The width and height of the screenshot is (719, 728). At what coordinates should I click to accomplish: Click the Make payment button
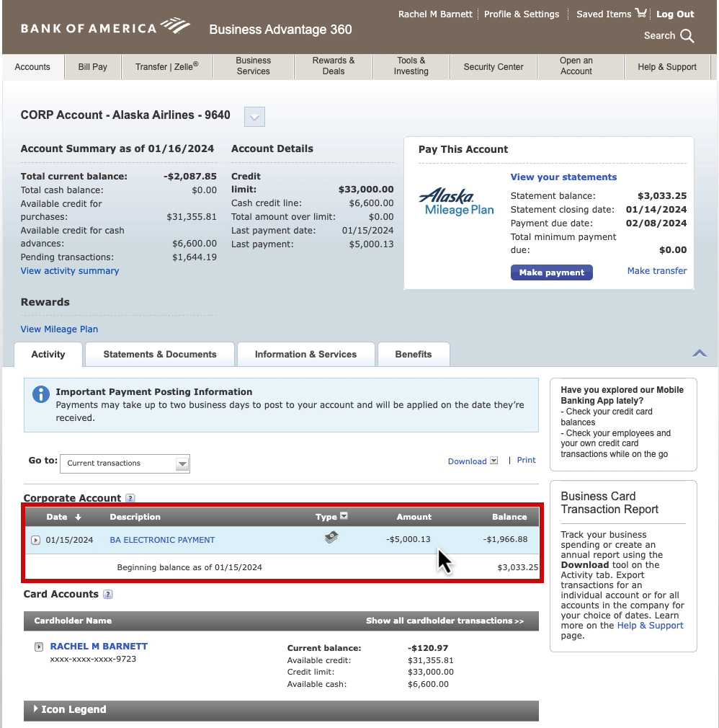click(x=552, y=272)
